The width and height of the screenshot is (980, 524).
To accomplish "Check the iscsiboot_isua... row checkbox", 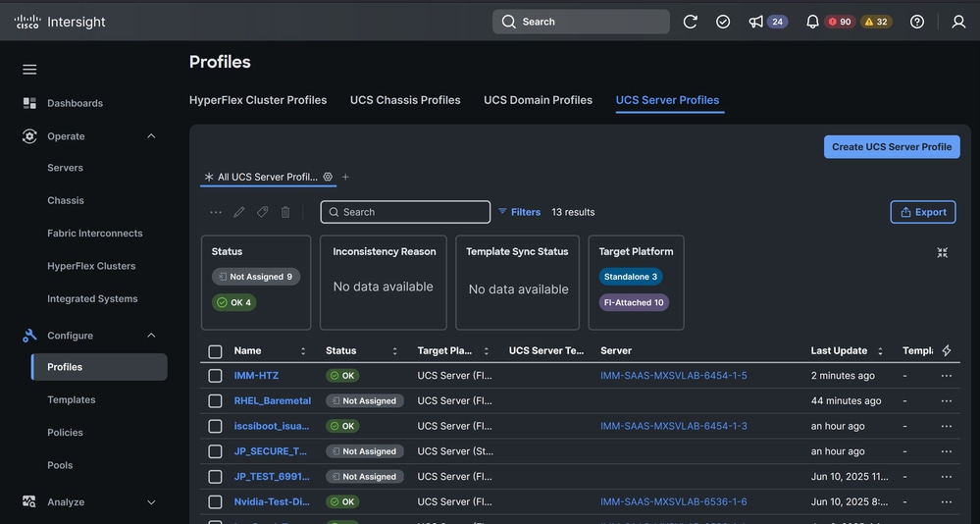I will (215, 427).
